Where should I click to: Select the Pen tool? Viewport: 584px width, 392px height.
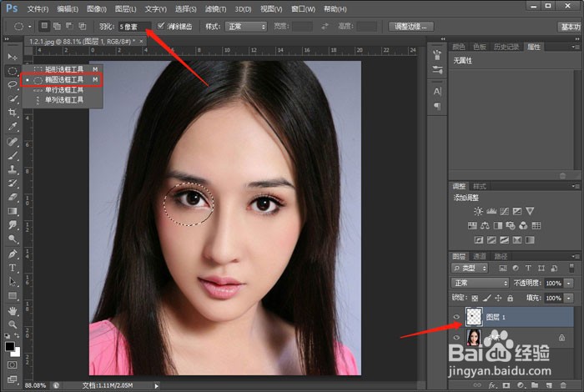point(13,254)
